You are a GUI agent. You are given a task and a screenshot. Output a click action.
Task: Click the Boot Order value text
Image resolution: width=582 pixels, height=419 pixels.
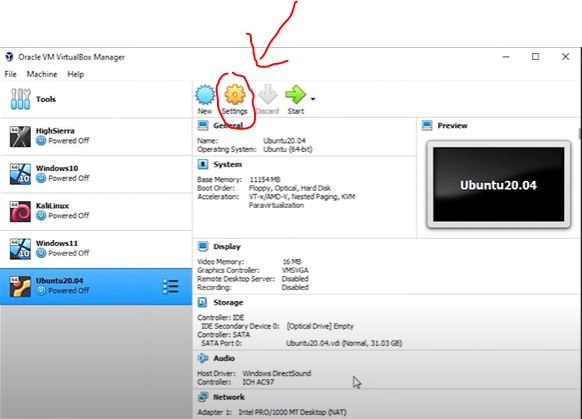290,188
